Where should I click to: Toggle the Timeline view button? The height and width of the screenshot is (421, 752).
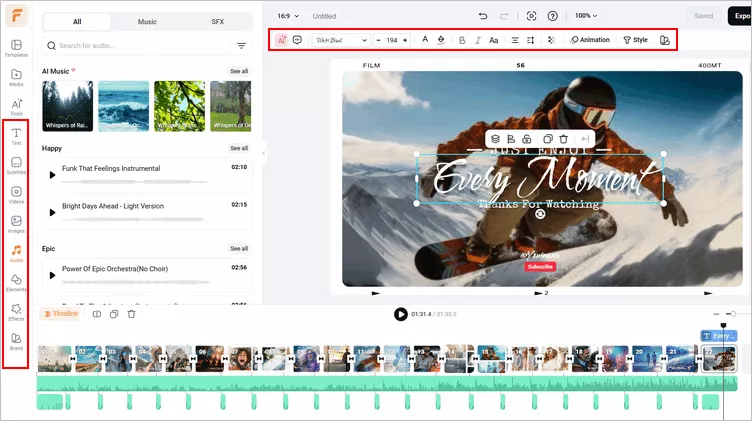tap(61, 314)
